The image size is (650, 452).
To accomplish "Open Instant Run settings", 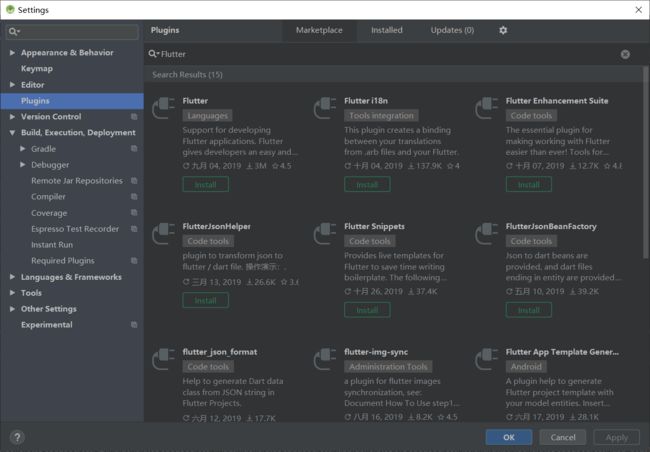I will (x=52, y=245).
